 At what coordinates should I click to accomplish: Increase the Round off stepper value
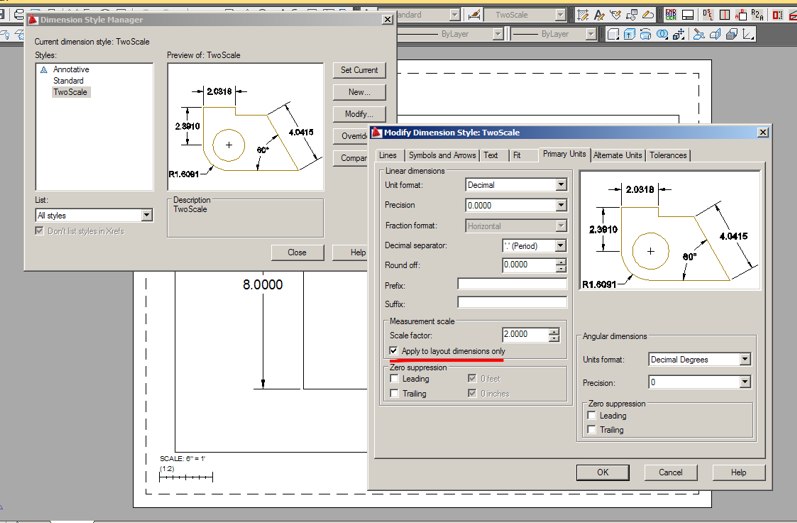(x=561, y=262)
